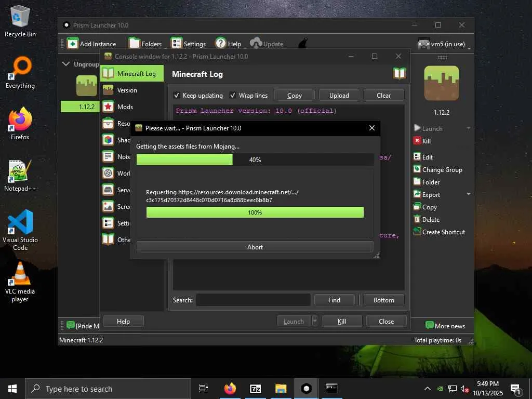Screen dimensions: 532x399
Task: Click the Close button of the console window
Action: click(x=386, y=321)
